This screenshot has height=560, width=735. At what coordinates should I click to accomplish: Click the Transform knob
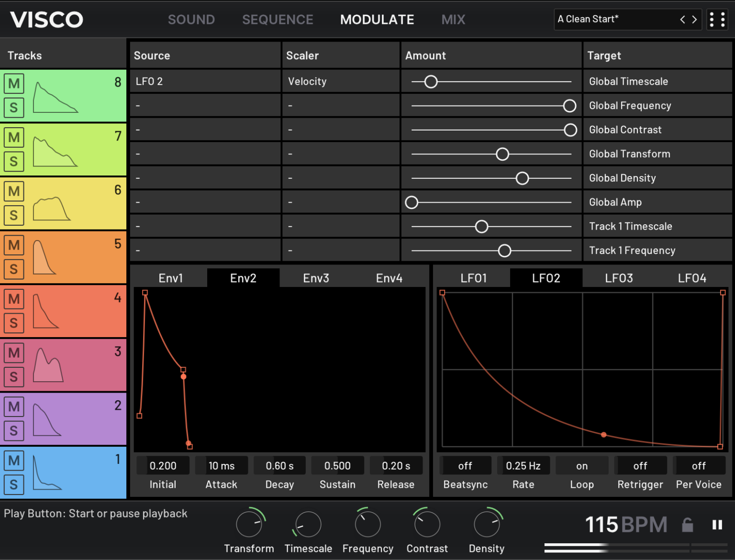[249, 525]
